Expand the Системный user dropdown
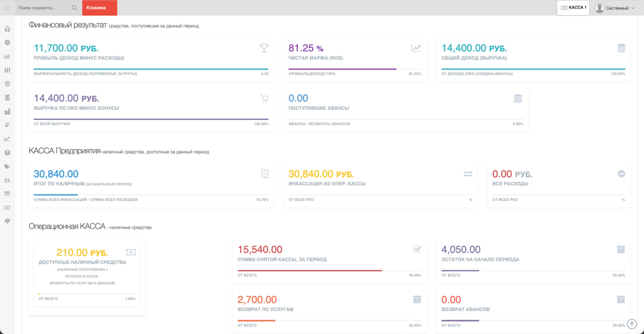 click(x=614, y=8)
